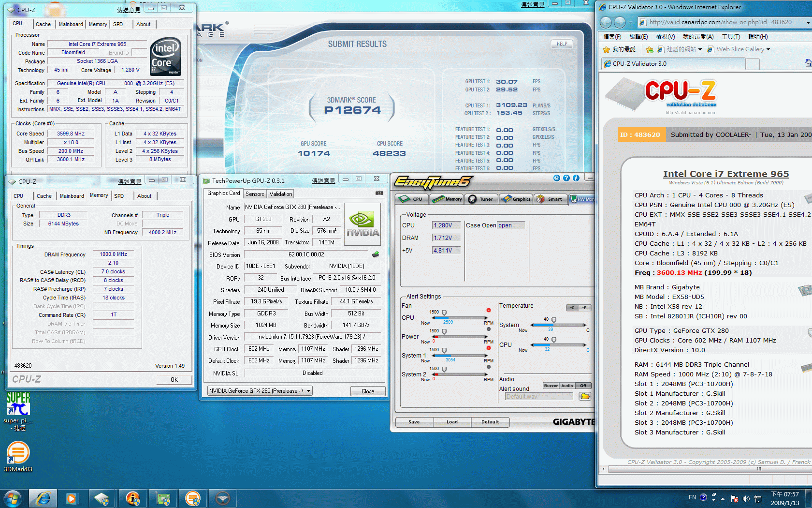Toggle the System 1 fan alert indicator

point(488,348)
